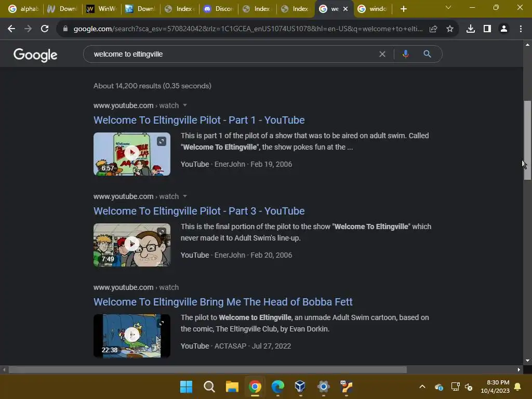The image size is (532, 399).
Task: Open Windows Start menu
Action: tap(186, 387)
